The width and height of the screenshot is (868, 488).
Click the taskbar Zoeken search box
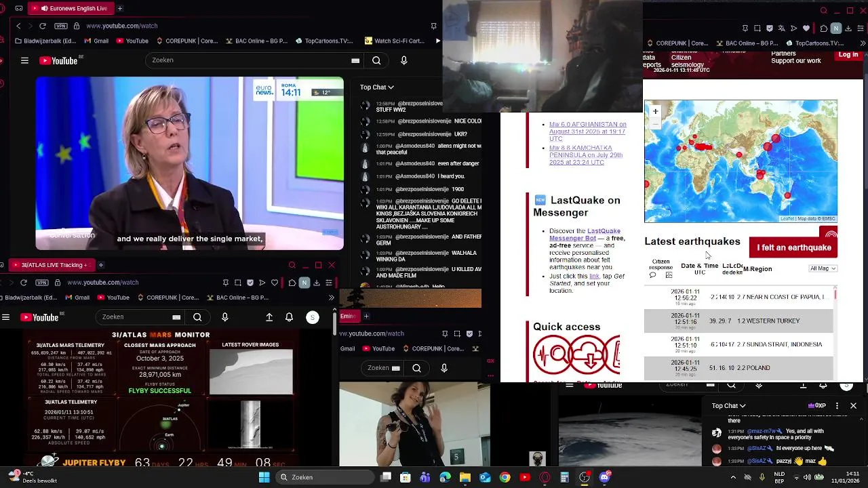(324, 477)
